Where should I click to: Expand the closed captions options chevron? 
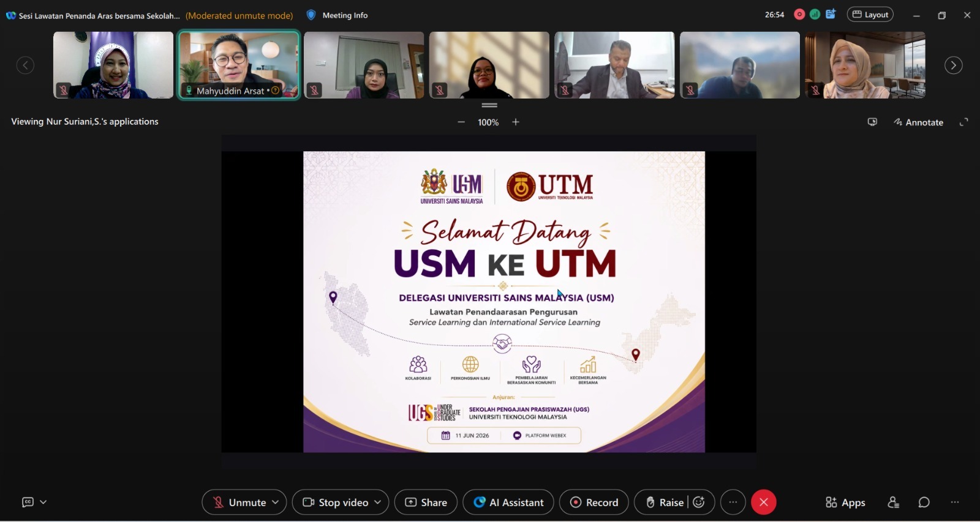(43, 502)
